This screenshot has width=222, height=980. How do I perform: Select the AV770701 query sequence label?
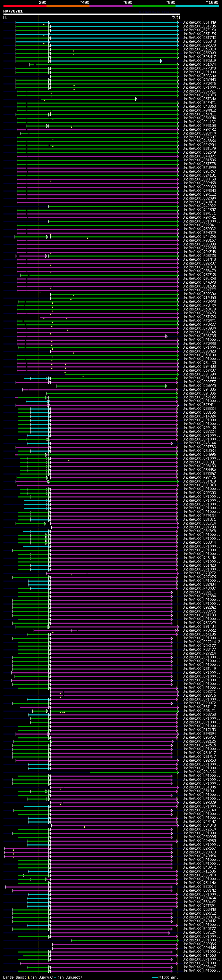[x=13, y=11]
